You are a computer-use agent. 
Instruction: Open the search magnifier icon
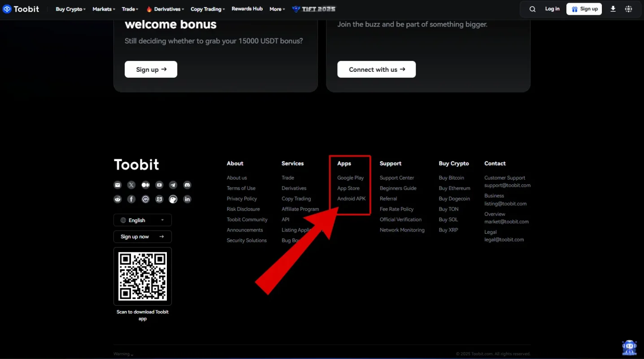point(532,9)
